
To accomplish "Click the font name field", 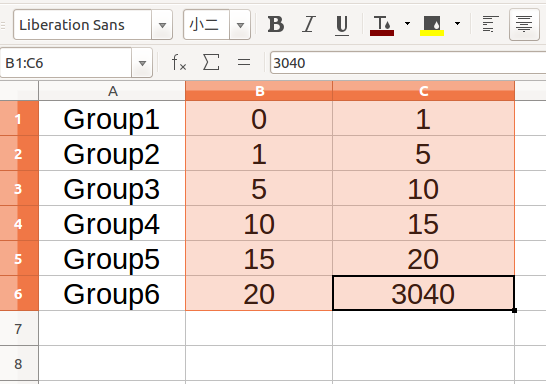I will click(83, 25).
